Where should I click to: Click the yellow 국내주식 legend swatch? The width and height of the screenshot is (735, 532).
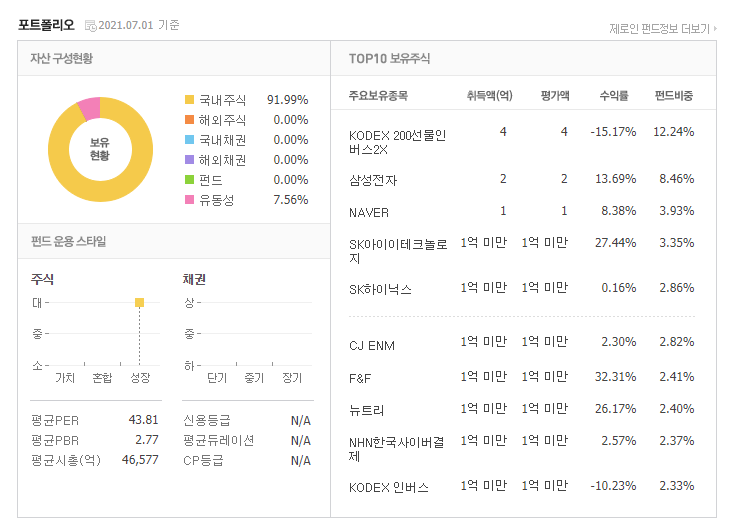[x=189, y=99]
